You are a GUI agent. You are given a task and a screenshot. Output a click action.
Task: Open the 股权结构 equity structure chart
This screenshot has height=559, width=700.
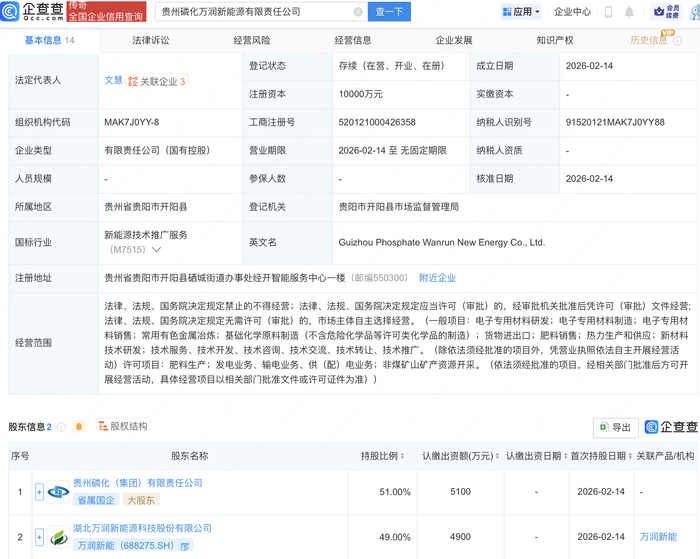point(121,427)
